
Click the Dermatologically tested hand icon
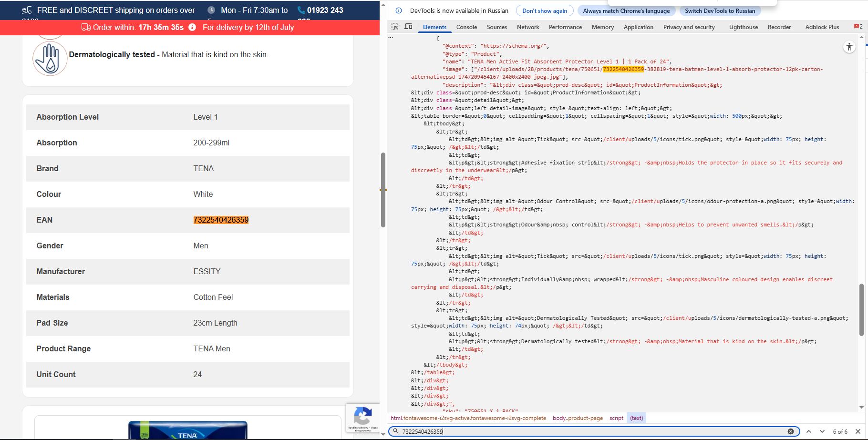[50, 59]
